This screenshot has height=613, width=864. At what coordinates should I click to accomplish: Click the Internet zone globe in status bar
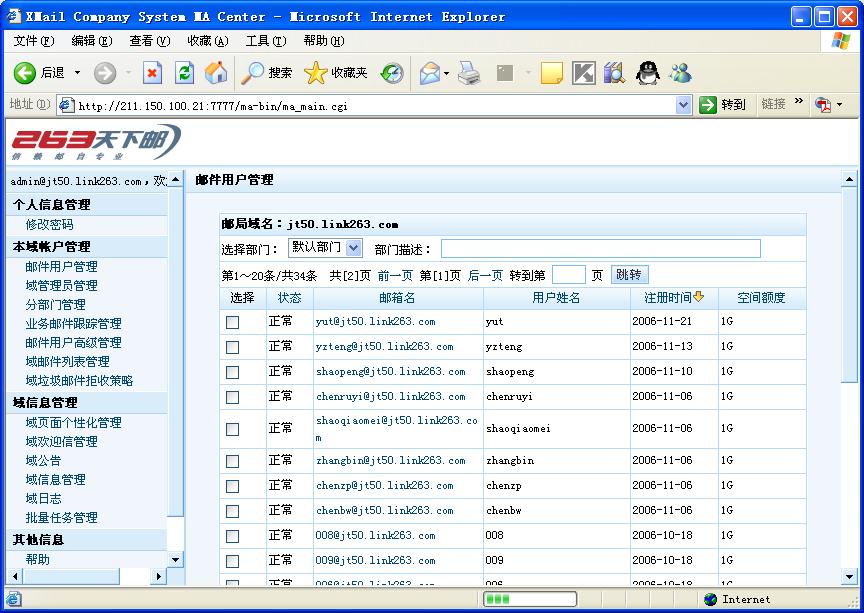click(710, 599)
